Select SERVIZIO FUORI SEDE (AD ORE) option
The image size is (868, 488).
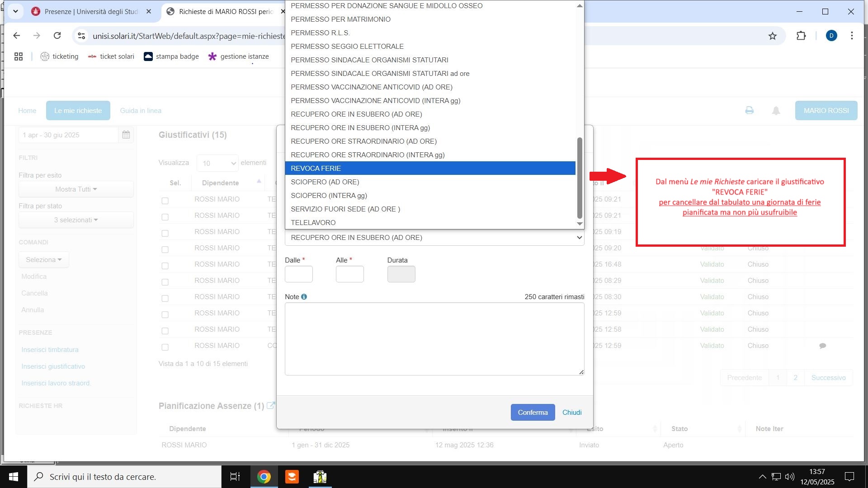430,209
